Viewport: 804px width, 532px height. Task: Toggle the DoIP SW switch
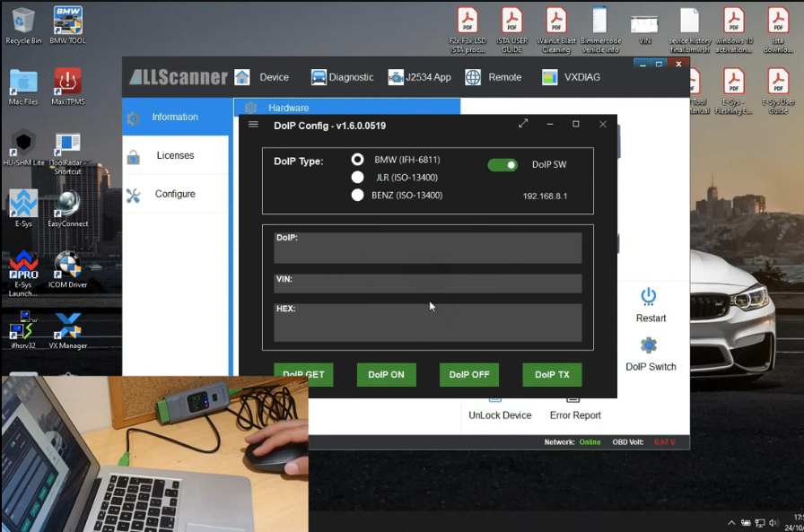click(x=502, y=164)
